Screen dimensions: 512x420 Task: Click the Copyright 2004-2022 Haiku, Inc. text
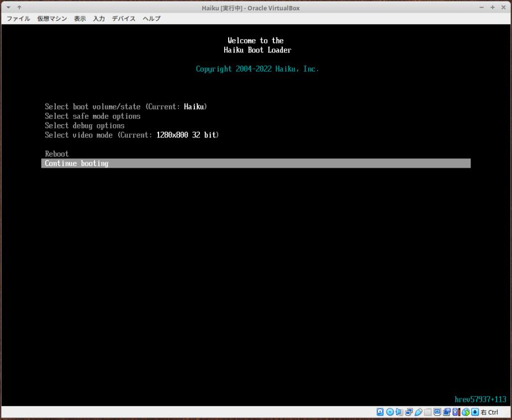click(257, 69)
